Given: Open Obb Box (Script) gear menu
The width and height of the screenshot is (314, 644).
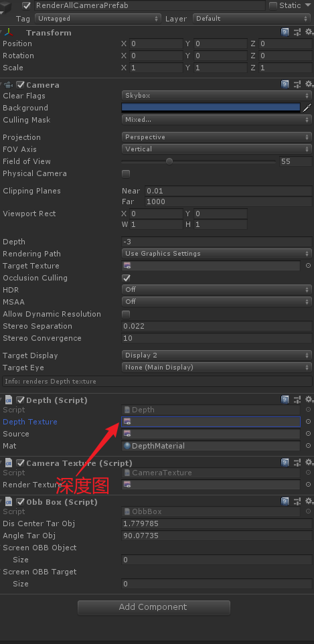Looking at the screenshot, I should coord(309,501).
